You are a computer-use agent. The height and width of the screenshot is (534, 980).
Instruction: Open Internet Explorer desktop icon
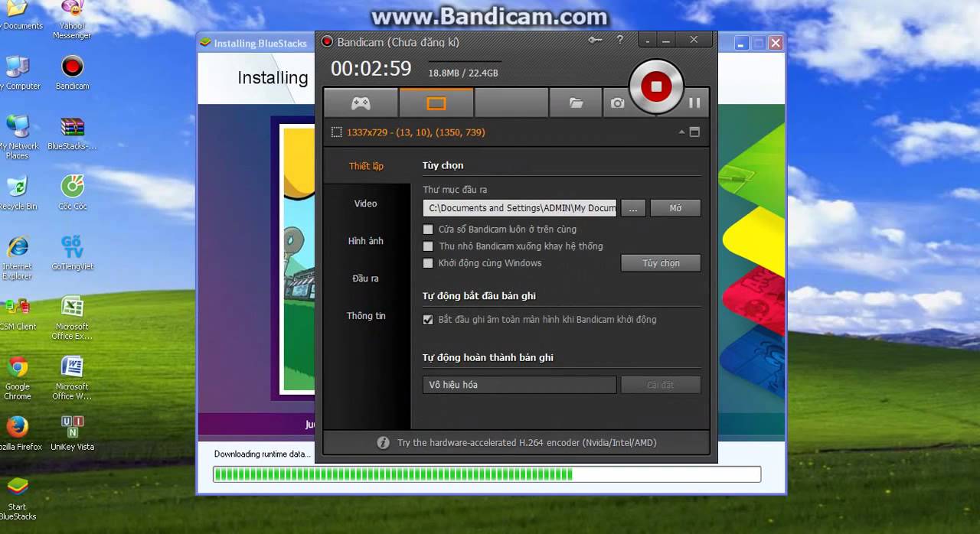click(18, 258)
